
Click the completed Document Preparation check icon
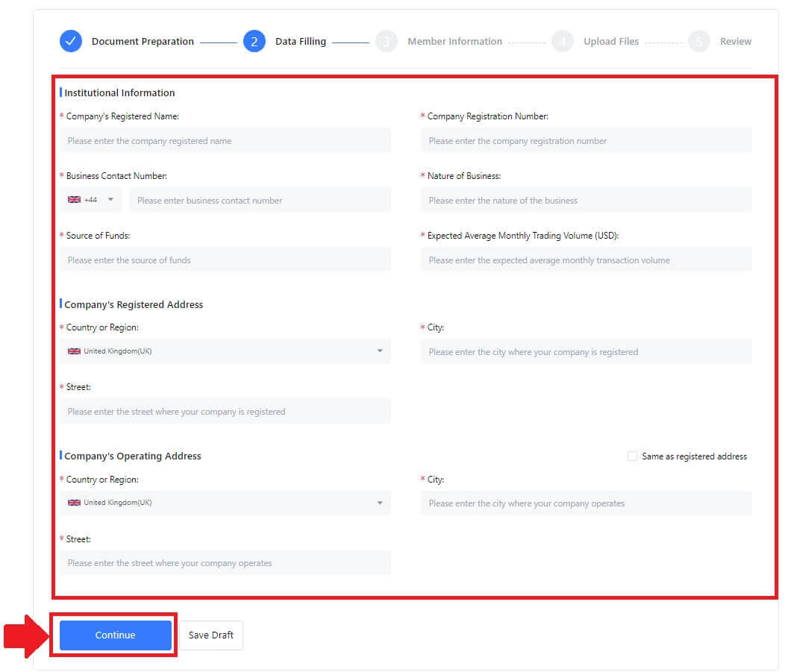(70, 41)
